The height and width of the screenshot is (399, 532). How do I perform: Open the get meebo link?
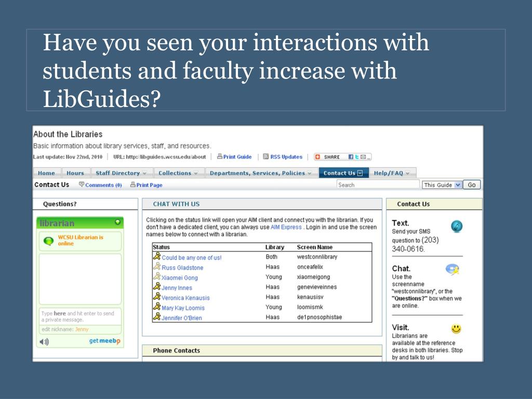pyautogui.click(x=104, y=341)
